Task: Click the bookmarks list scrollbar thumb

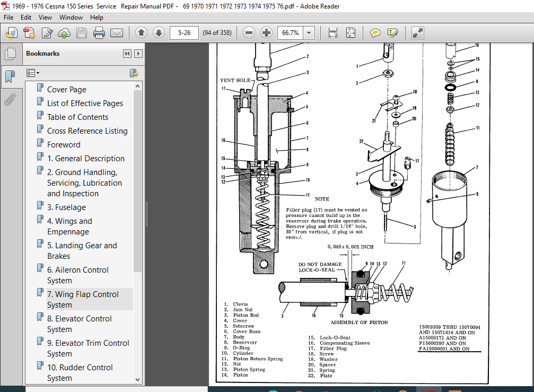Action: click(137, 181)
